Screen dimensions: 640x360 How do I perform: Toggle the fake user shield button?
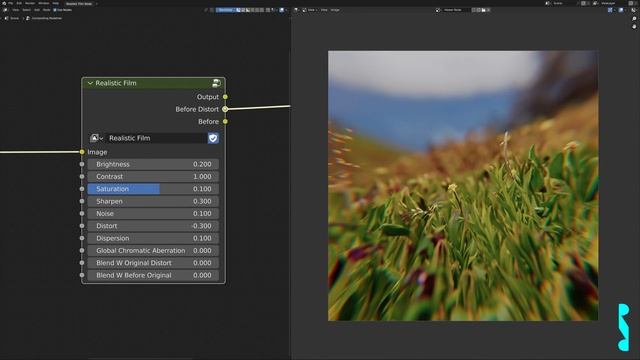click(x=213, y=138)
